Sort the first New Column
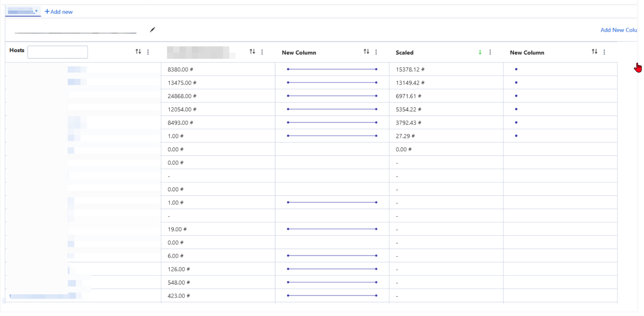 coord(366,52)
